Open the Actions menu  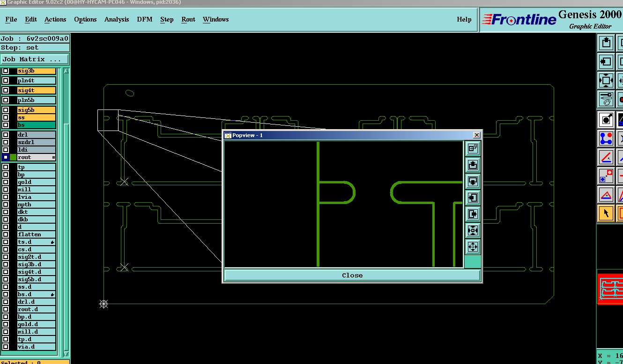tap(55, 19)
